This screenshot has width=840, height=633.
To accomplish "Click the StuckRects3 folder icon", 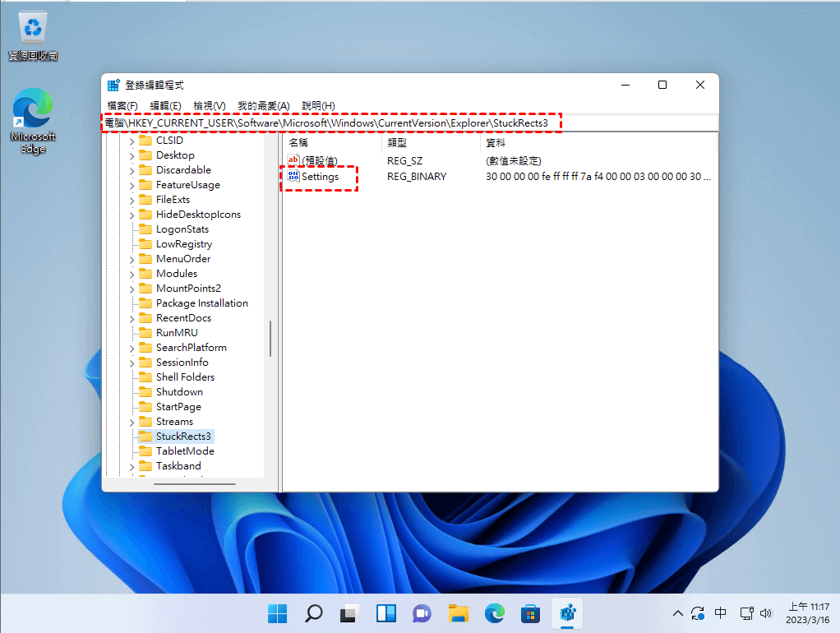I will pyautogui.click(x=145, y=437).
